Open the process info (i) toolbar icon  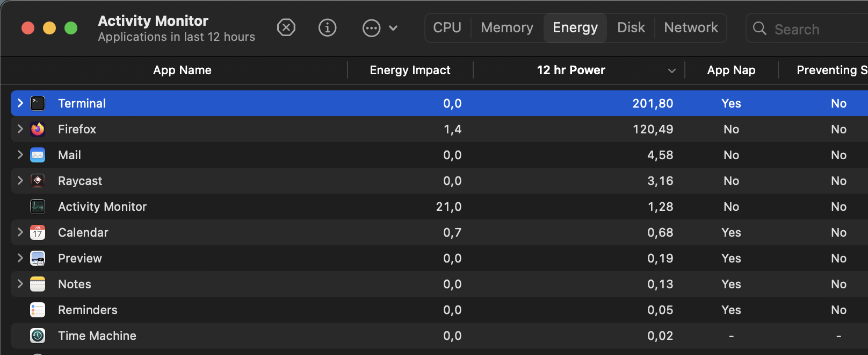point(328,27)
